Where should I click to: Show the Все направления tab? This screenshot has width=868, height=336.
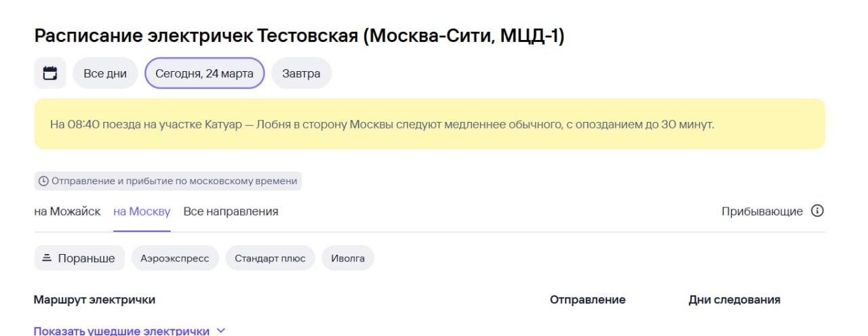(x=231, y=211)
